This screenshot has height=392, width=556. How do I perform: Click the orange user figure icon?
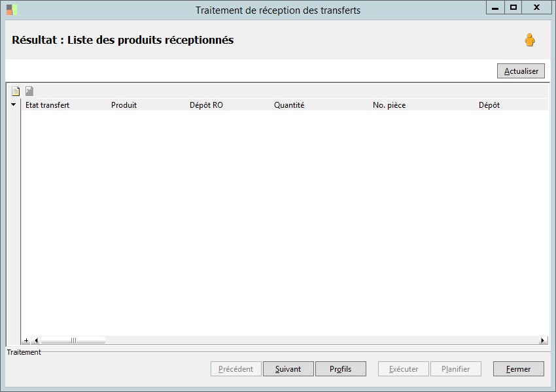click(x=530, y=40)
